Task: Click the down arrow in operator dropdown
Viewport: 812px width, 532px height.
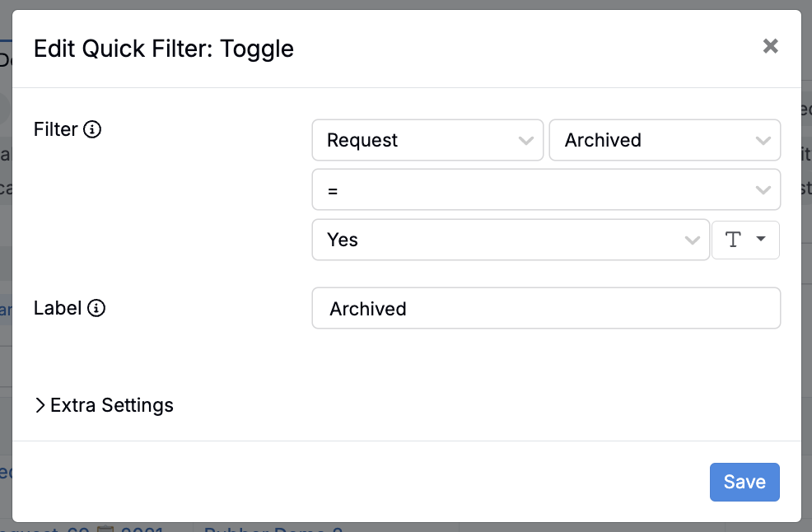Action: 763,190
